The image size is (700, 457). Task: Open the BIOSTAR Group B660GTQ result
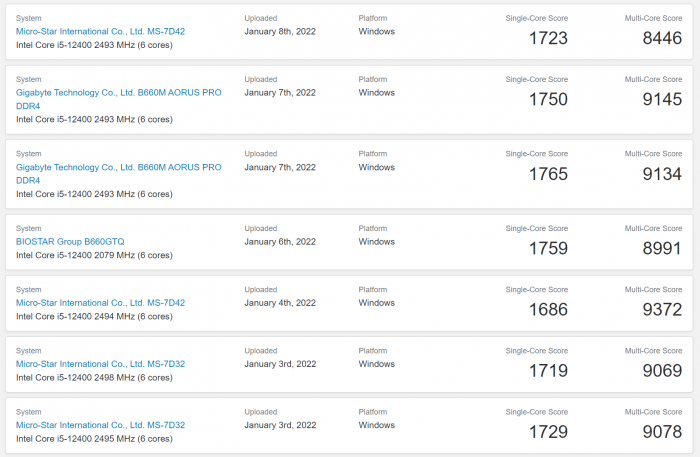[70, 241]
